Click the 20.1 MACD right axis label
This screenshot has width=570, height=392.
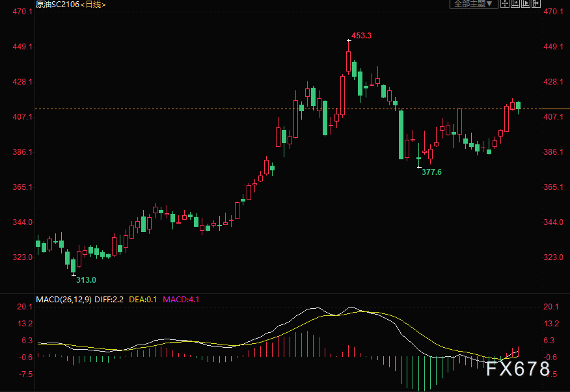tap(551, 307)
